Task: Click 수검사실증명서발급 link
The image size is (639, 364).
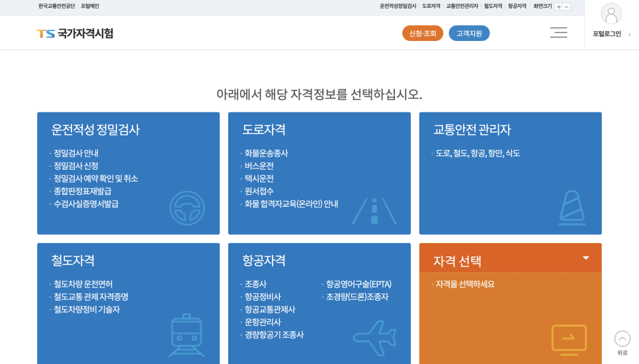Action: click(86, 204)
